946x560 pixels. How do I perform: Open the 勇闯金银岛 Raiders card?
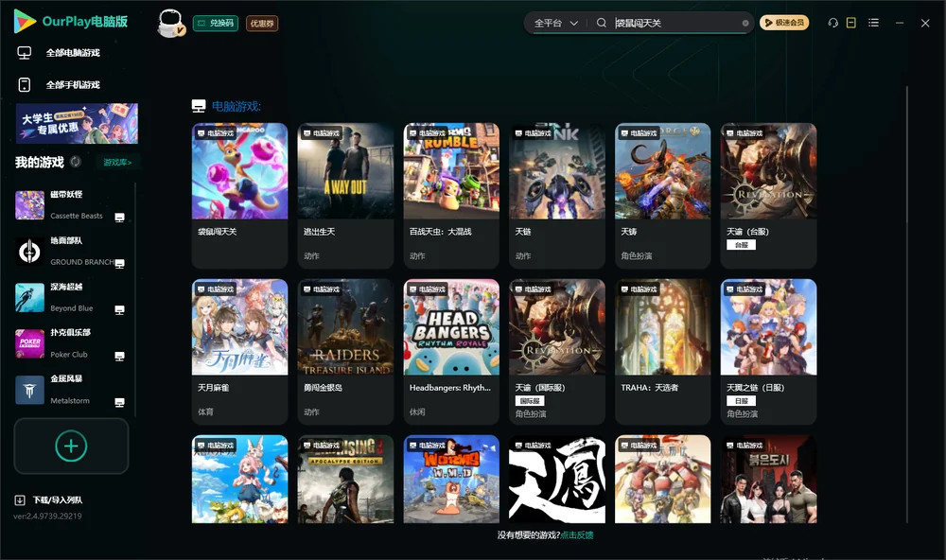click(x=345, y=352)
